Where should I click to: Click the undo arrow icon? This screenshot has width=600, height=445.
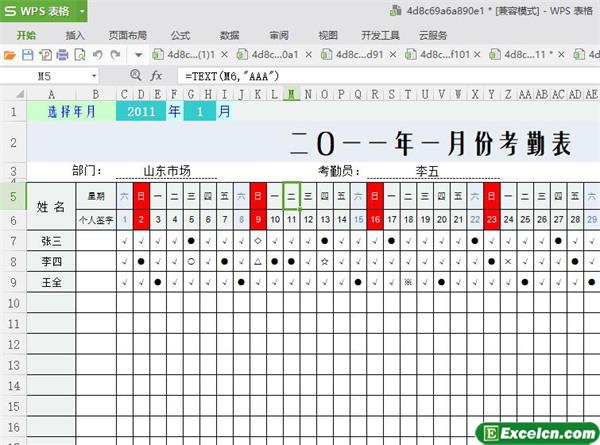click(x=98, y=55)
